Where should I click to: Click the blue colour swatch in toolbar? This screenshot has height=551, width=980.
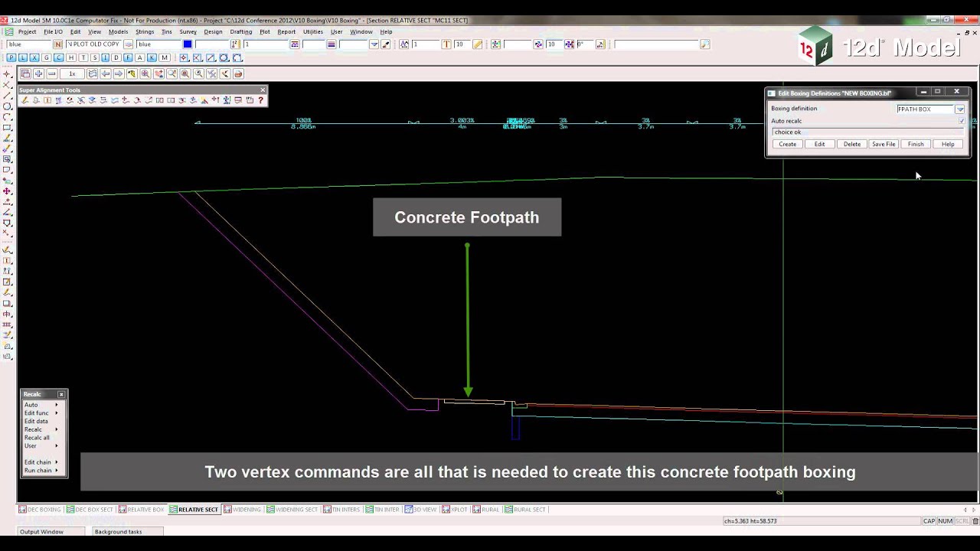[x=188, y=44]
